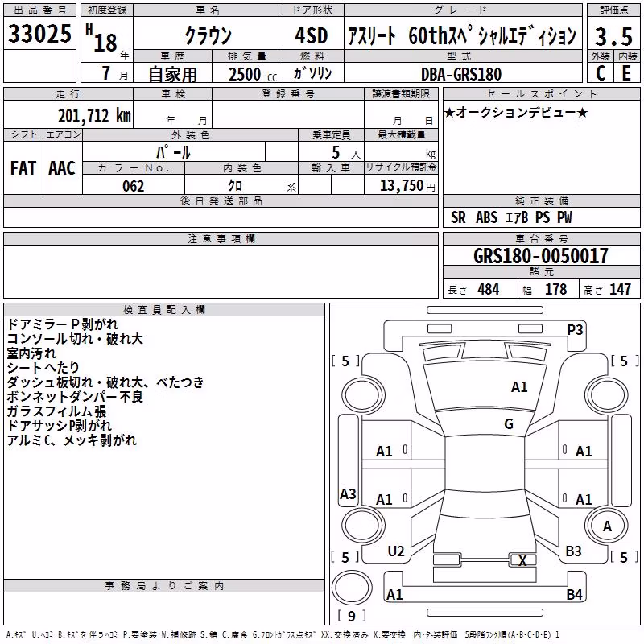
Task: Click the note ドアサッシP剥がれ
Action: (59, 426)
